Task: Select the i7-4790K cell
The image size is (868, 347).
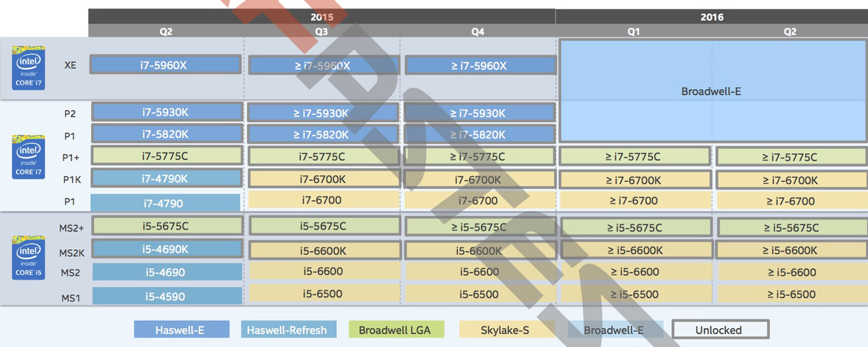Action: [x=167, y=178]
